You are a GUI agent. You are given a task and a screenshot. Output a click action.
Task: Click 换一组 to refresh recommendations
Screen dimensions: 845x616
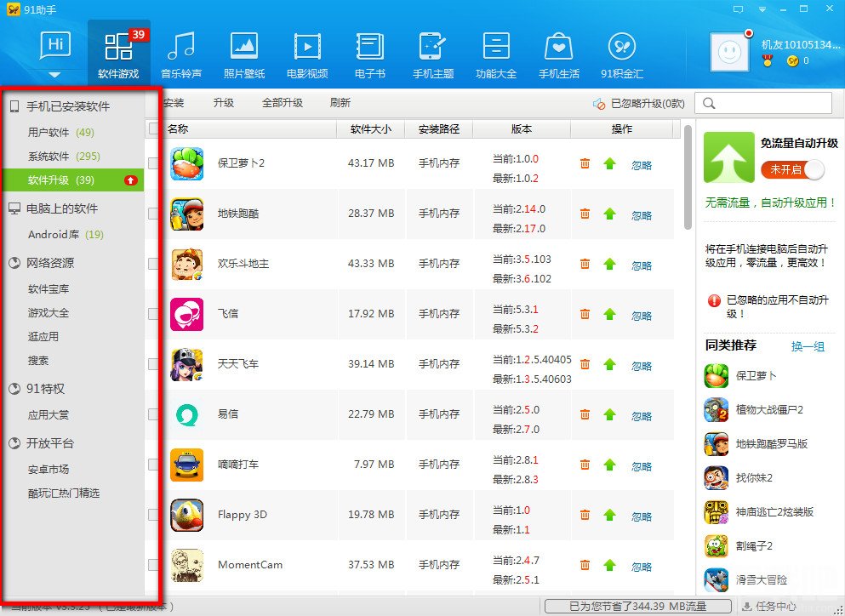(808, 346)
